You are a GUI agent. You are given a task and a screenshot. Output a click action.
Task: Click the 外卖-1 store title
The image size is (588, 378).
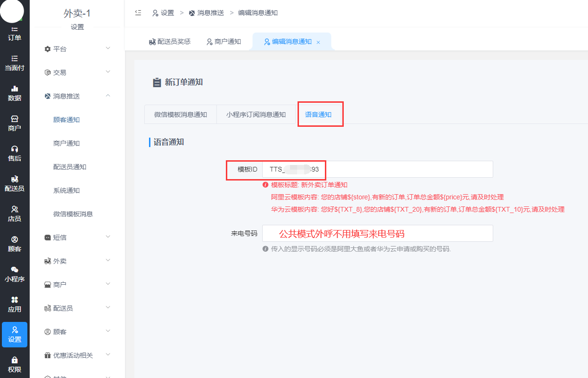pos(77,14)
